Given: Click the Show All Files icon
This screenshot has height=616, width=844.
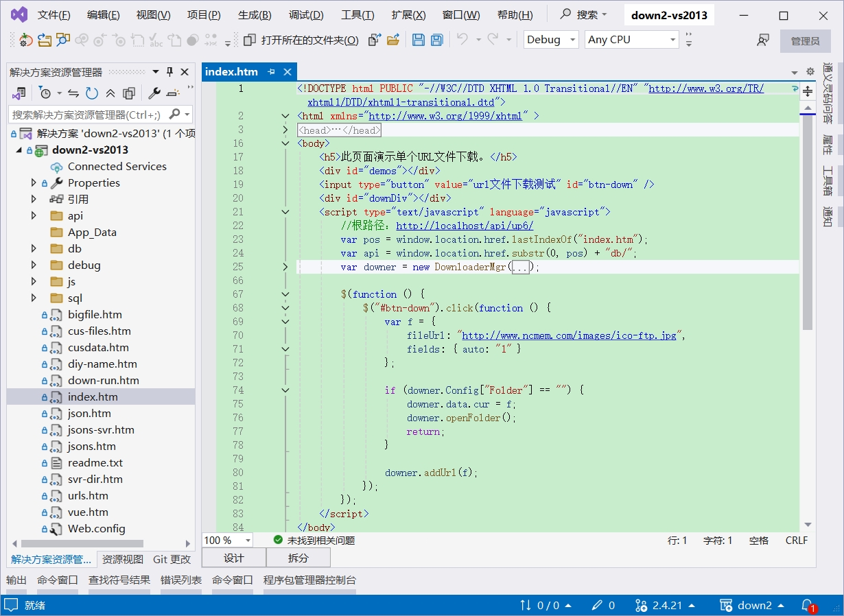Looking at the screenshot, I should point(129,93).
